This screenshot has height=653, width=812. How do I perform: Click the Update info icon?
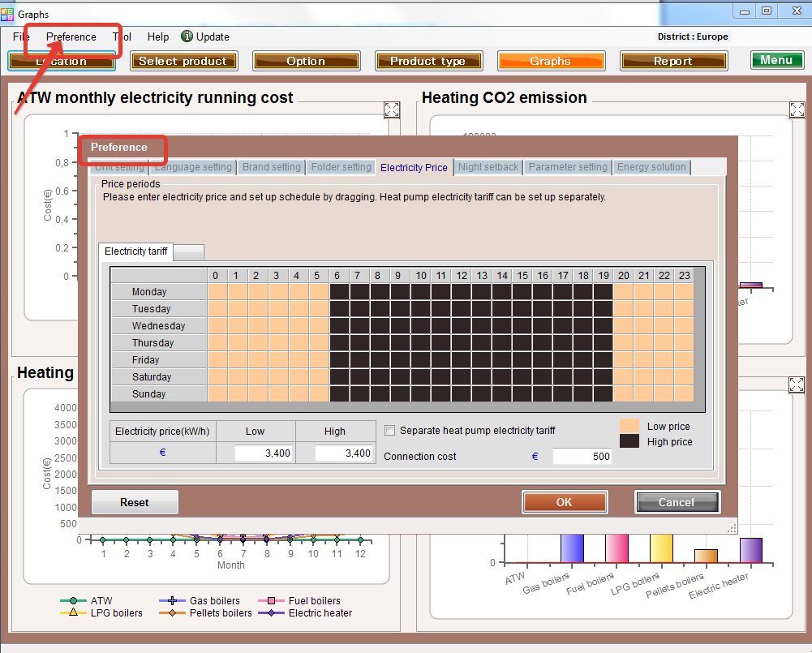(187, 37)
